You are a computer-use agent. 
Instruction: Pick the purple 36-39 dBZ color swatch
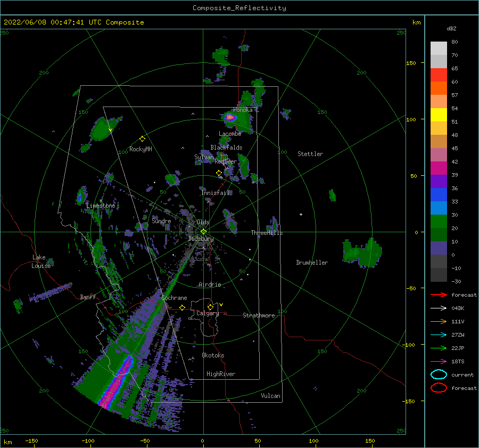(439, 182)
